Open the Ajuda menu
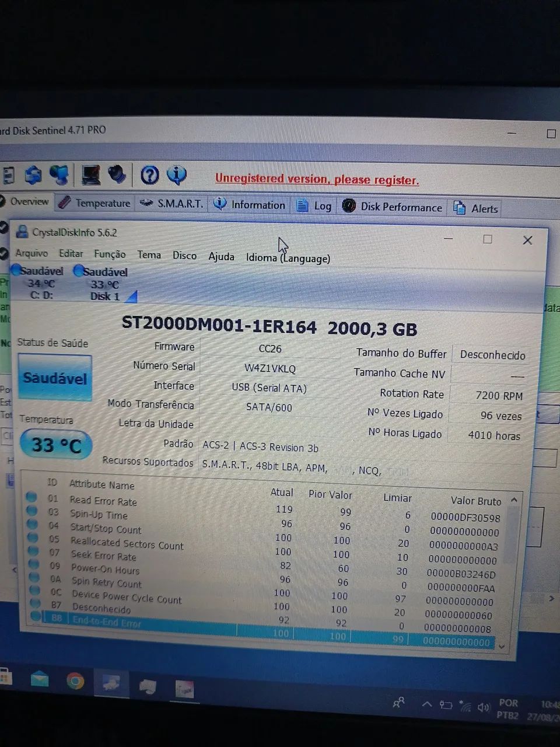This screenshot has width=560, height=747. (221, 256)
